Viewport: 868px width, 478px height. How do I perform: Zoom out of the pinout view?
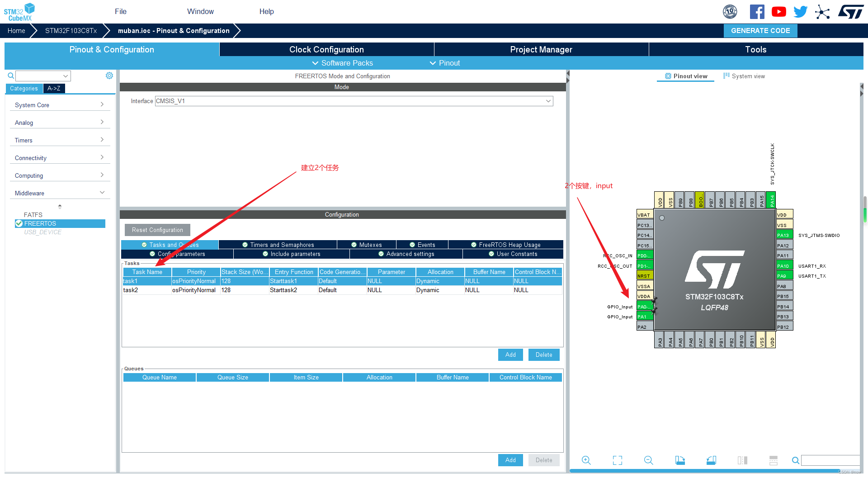click(x=649, y=460)
